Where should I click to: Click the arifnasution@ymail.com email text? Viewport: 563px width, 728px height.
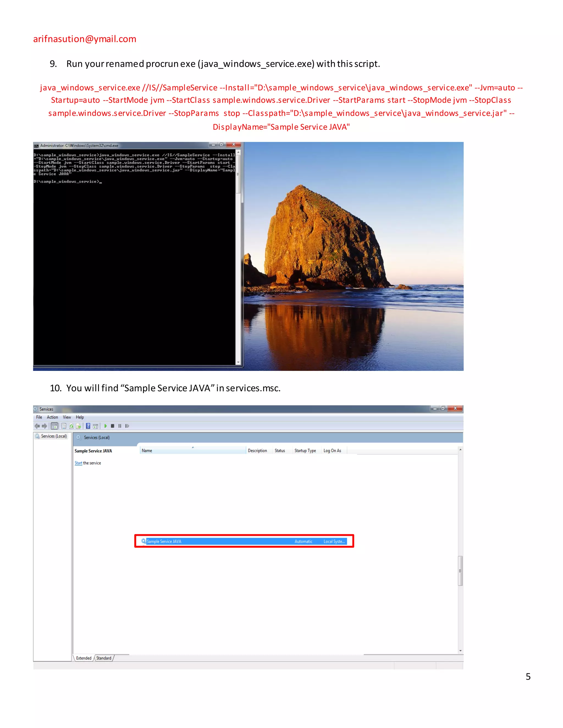(85, 39)
